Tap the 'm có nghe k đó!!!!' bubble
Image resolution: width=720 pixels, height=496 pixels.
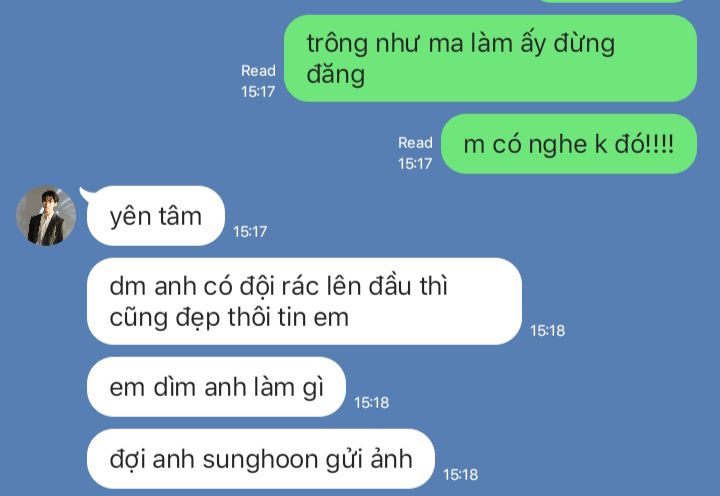(x=569, y=144)
